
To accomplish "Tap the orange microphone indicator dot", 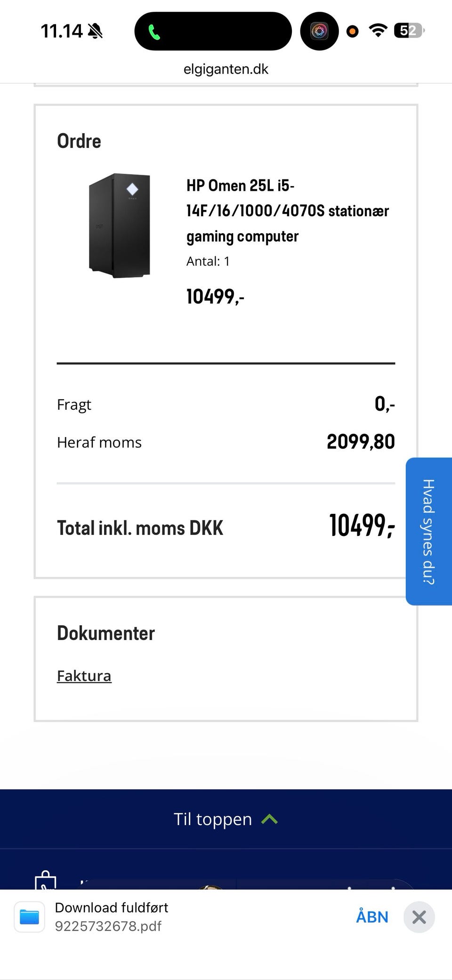I will 352,32.
